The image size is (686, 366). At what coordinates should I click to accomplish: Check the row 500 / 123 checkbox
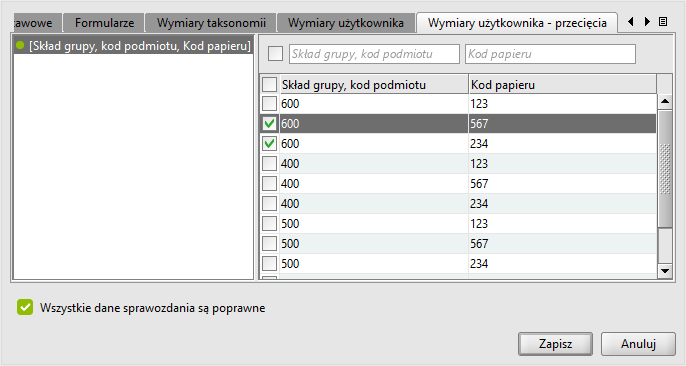[269, 223]
